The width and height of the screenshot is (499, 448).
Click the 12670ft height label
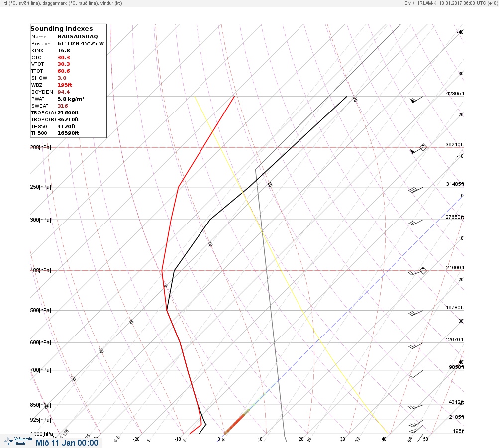(x=454, y=340)
